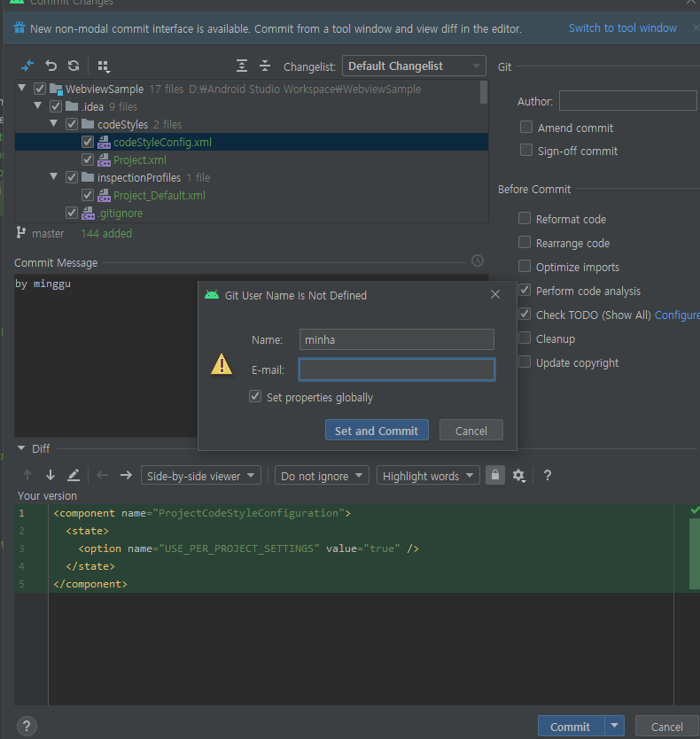Open the Highlight words dropdown
The image size is (700, 739).
[428, 476]
